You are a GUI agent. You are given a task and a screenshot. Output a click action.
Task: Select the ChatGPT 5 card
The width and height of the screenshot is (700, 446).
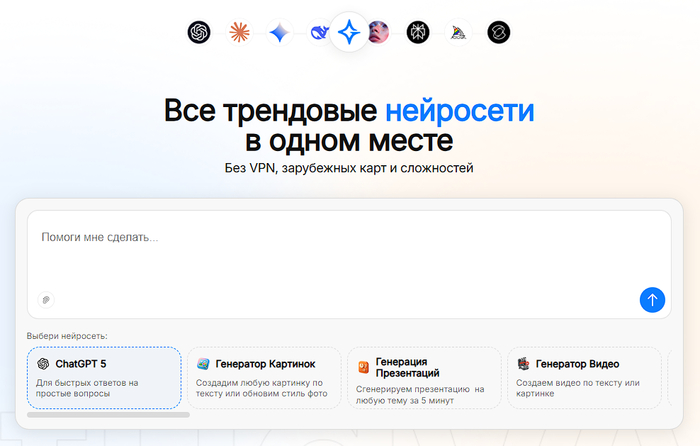(104, 378)
